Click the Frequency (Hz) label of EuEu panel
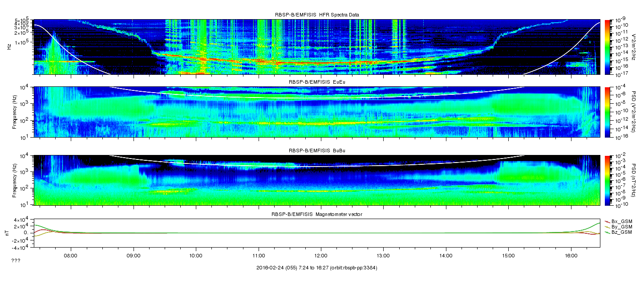 point(15,112)
